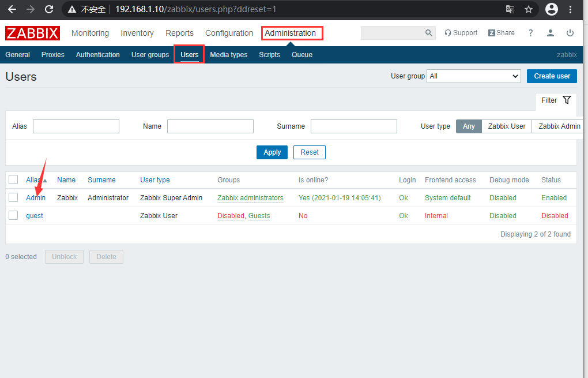Open Zabbix administrators group link
588x378 pixels.
coord(251,198)
